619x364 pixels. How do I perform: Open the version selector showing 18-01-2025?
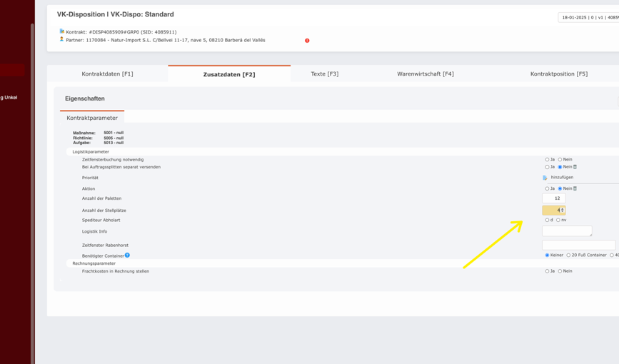tap(589, 18)
